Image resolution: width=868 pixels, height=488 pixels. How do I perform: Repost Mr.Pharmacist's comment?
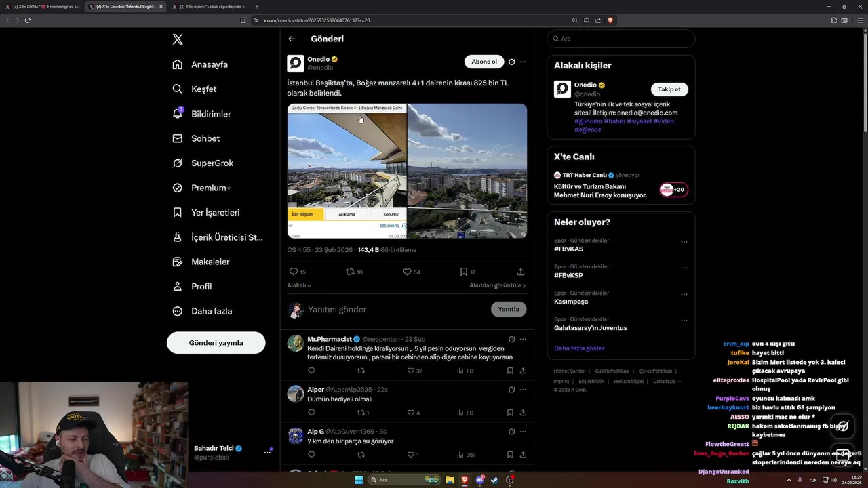pyautogui.click(x=361, y=371)
